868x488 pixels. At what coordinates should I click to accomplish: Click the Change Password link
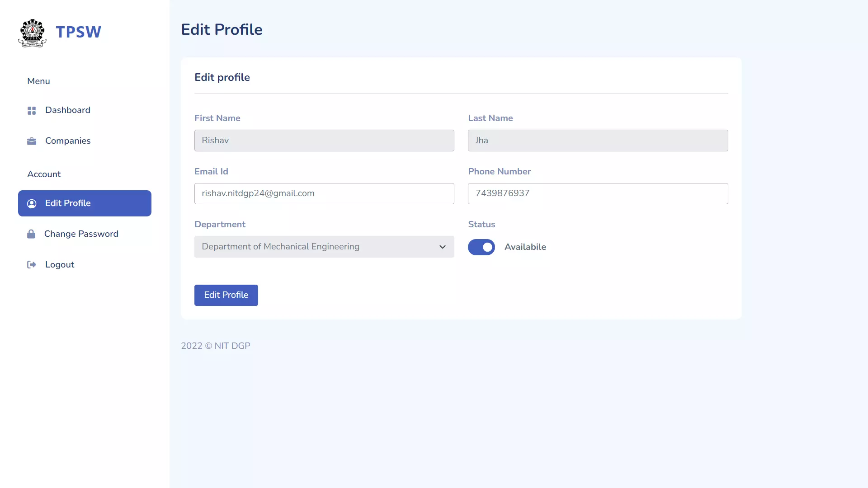point(82,234)
